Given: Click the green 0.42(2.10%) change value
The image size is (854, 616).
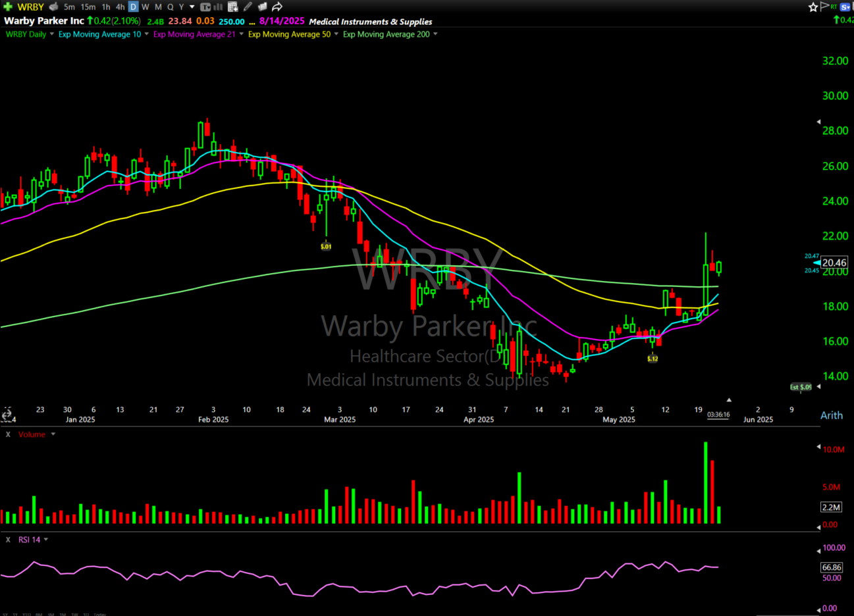Looking at the screenshot, I should pos(114,21).
